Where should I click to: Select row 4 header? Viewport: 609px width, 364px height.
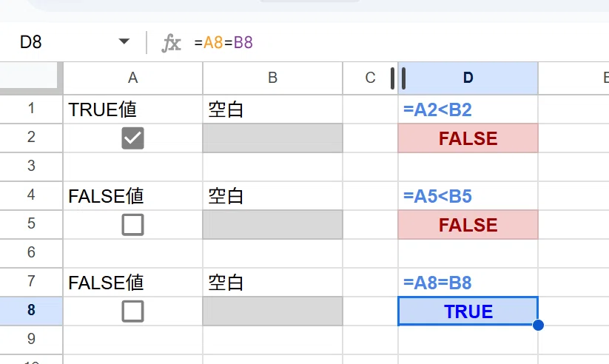pyautogui.click(x=31, y=195)
